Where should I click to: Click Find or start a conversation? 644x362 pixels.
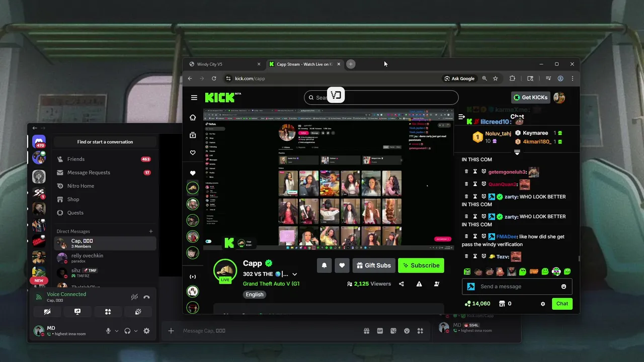pyautogui.click(x=105, y=142)
